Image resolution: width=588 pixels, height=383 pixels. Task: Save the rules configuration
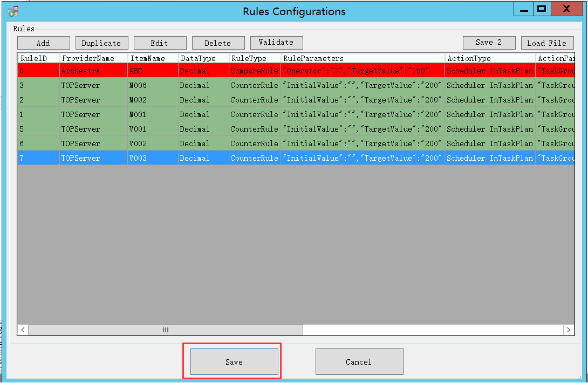coord(234,362)
